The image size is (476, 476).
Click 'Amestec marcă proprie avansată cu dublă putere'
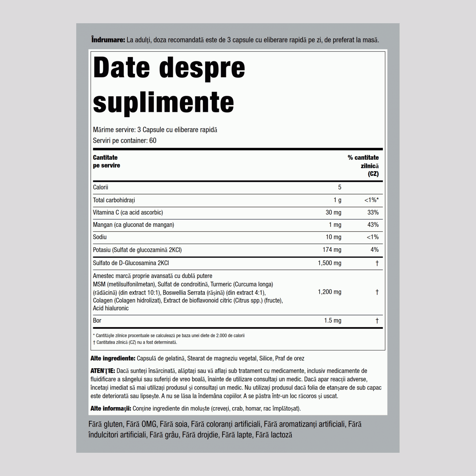152,276
